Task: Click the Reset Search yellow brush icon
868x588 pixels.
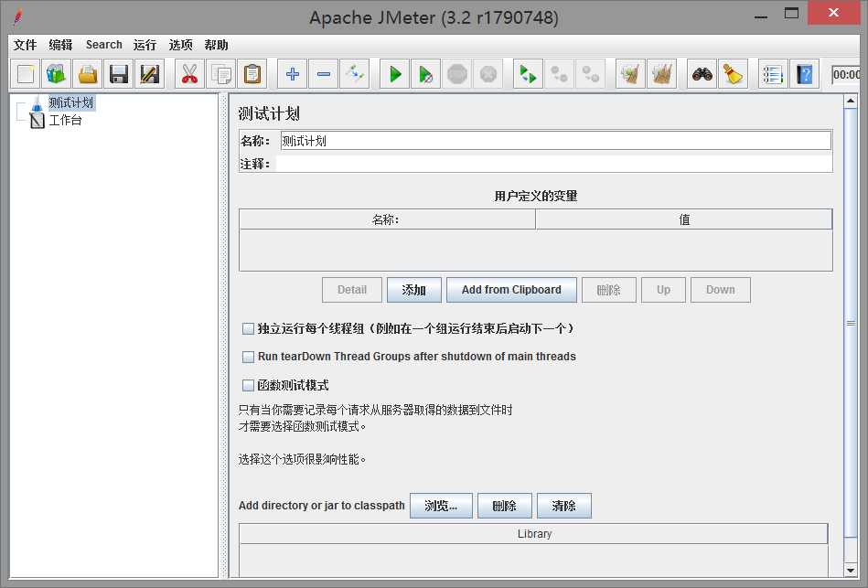Action: 733,74
